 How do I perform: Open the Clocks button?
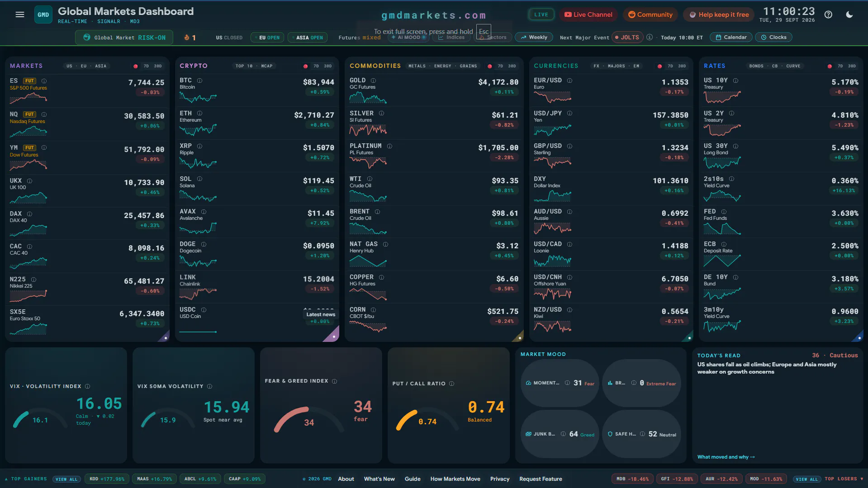coord(773,37)
